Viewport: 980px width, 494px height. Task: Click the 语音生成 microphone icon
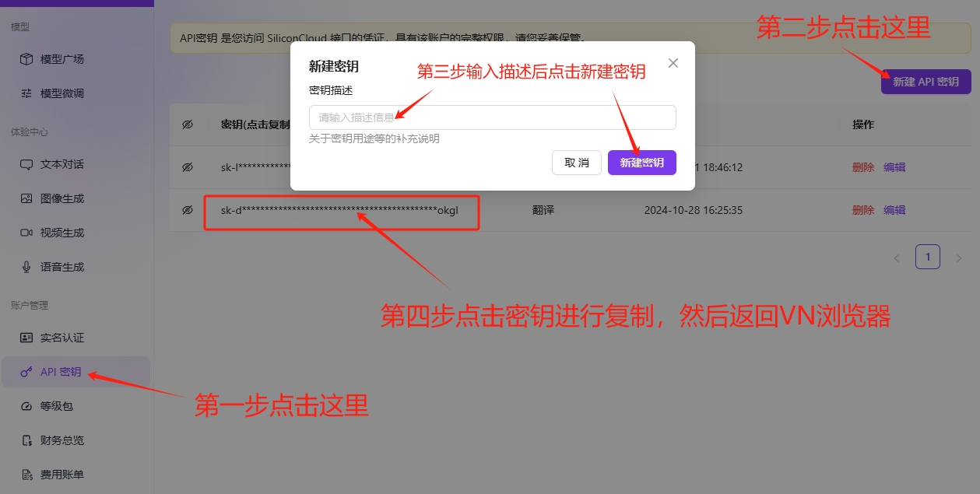(x=26, y=267)
